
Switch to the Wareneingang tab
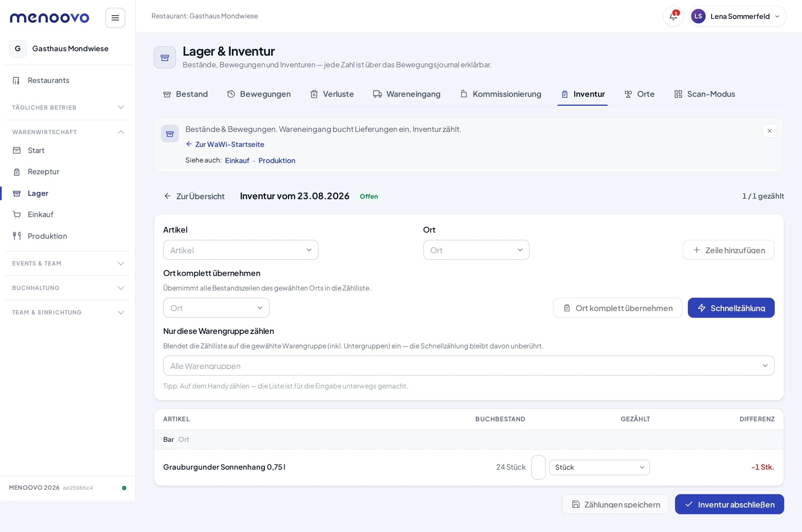click(407, 94)
